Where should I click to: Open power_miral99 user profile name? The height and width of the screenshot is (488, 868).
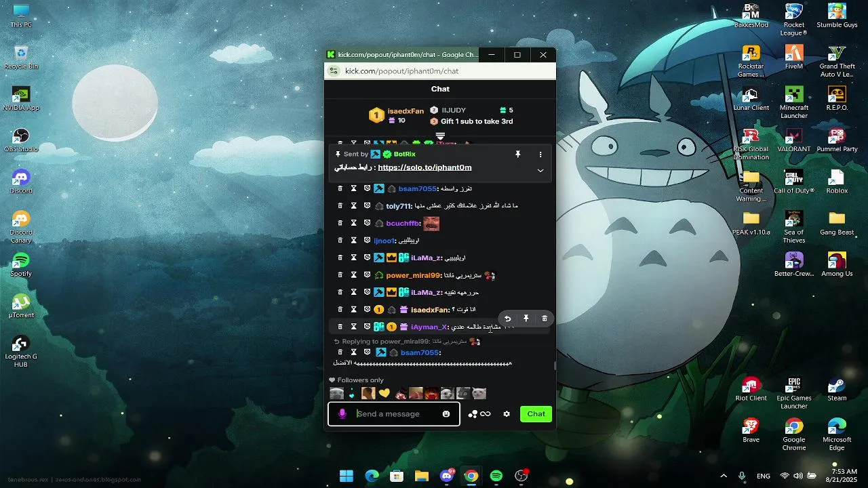(x=413, y=275)
